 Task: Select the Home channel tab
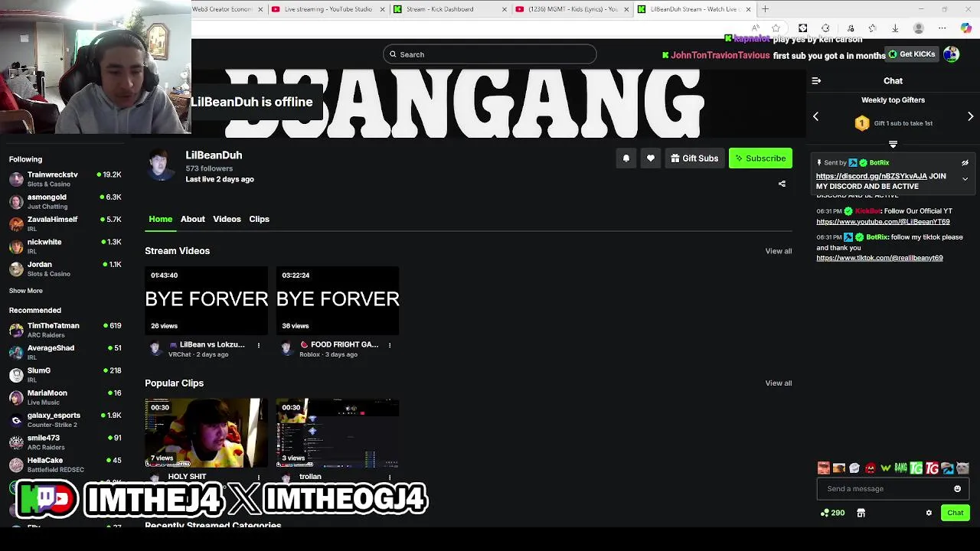pos(161,219)
